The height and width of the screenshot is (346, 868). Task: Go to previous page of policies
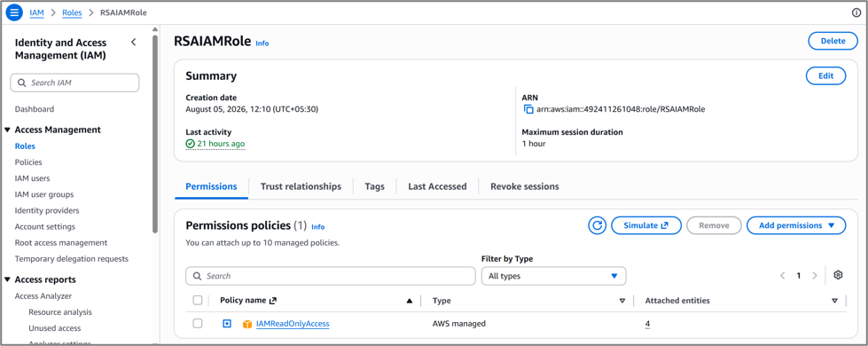pos(783,276)
